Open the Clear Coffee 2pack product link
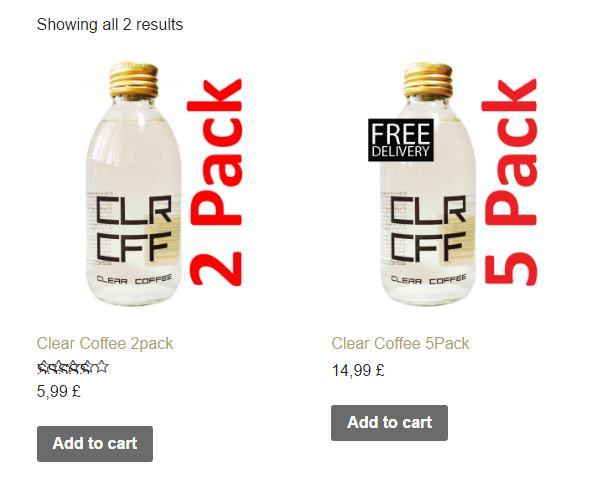Screen dimensions: 597x484 tap(105, 343)
